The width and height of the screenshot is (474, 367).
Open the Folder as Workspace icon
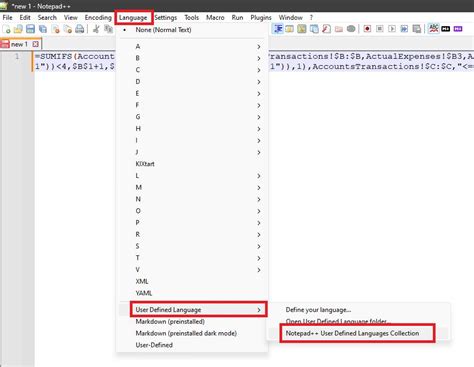[x=339, y=29]
